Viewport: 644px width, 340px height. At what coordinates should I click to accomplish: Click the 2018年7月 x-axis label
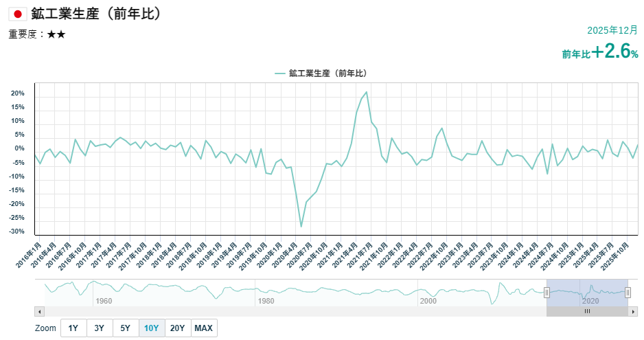click(179, 255)
